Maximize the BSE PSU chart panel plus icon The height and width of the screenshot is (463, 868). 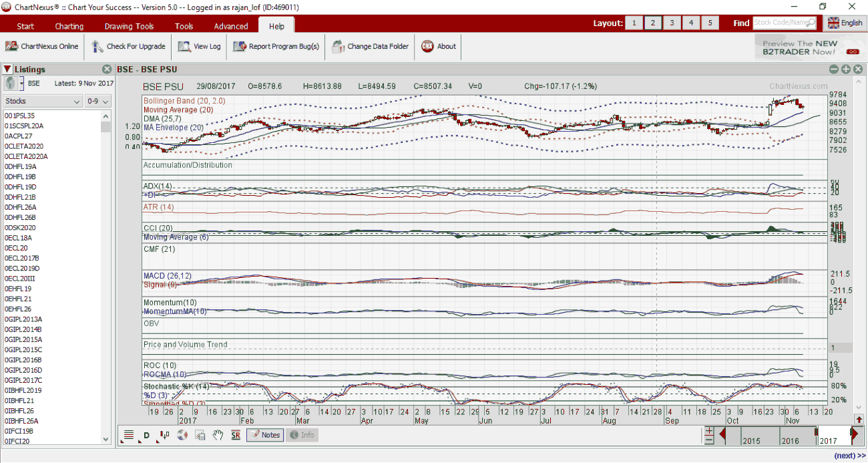point(846,69)
